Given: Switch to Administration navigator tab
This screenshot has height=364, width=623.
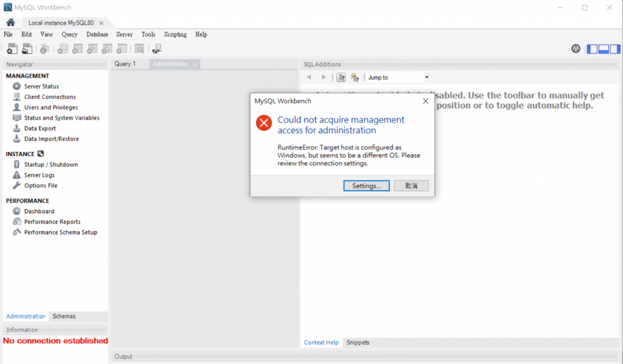Looking at the screenshot, I should (x=26, y=317).
